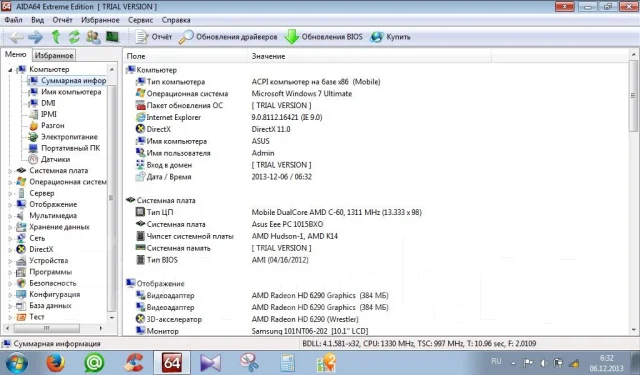Expand the Мультимедиа tree node
Viewport: 640px width, 375px height.
coord(10,216)
